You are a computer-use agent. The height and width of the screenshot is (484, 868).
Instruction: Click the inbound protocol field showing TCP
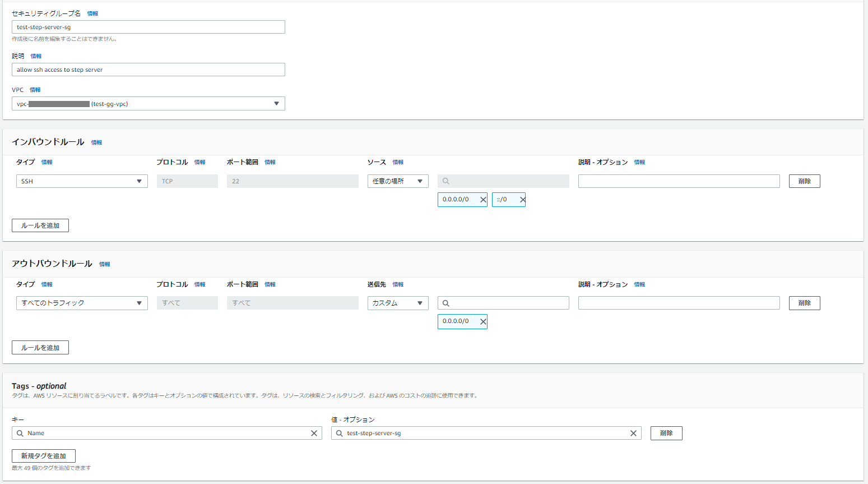(187, 181)
